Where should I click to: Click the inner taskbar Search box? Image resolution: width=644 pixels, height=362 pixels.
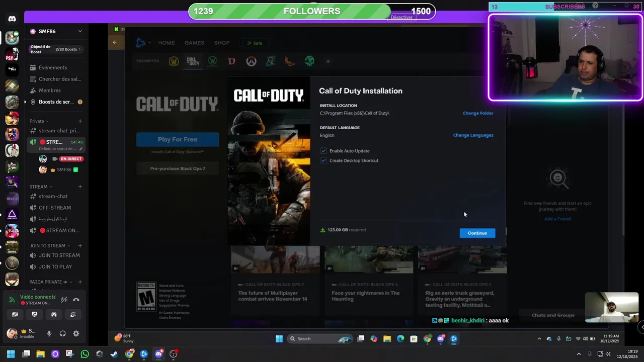point(319,339)
